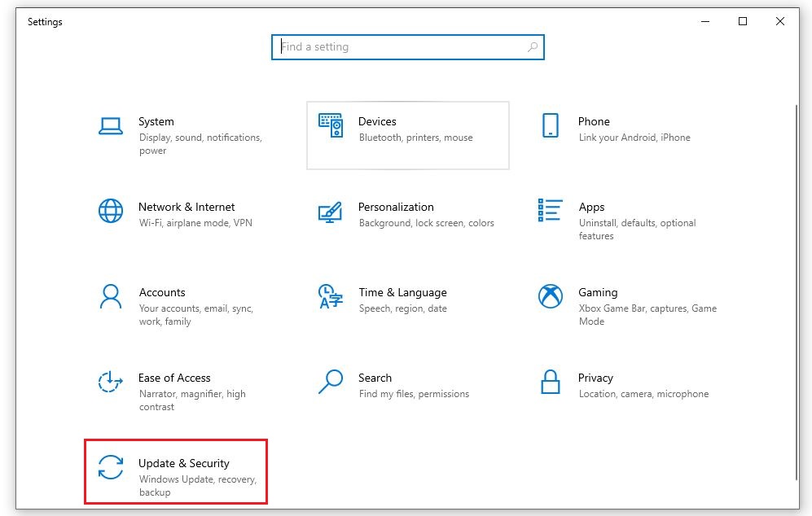The width and height of the screenshot is (812, 516).
Task: Focus the Find a setting field
Action: pyautogui.click(x=407, y=47)
